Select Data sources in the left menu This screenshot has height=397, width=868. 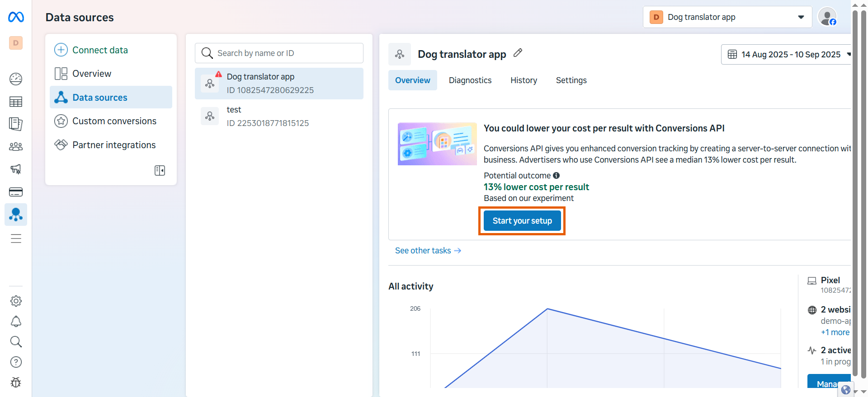tap(111, 97)
